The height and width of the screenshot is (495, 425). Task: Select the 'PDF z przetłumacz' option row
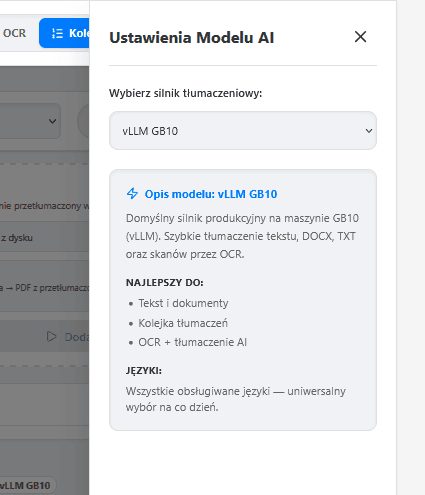[x=44, y=288]
